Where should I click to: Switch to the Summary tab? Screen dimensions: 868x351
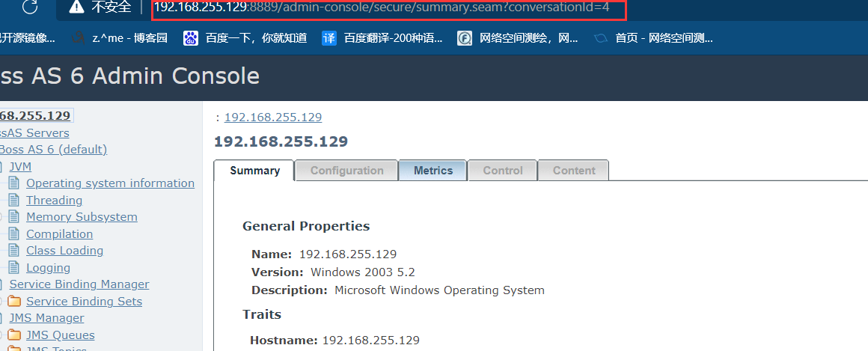click(x=254, y=171)
